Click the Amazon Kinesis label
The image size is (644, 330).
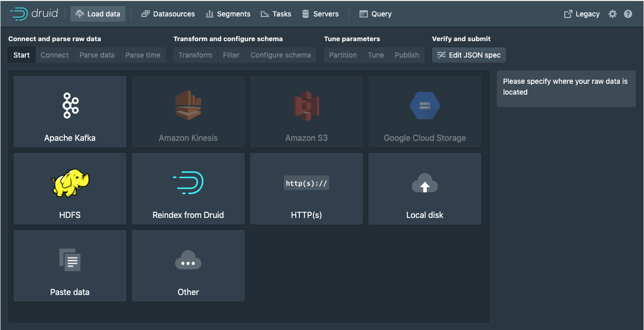point(188,138)
